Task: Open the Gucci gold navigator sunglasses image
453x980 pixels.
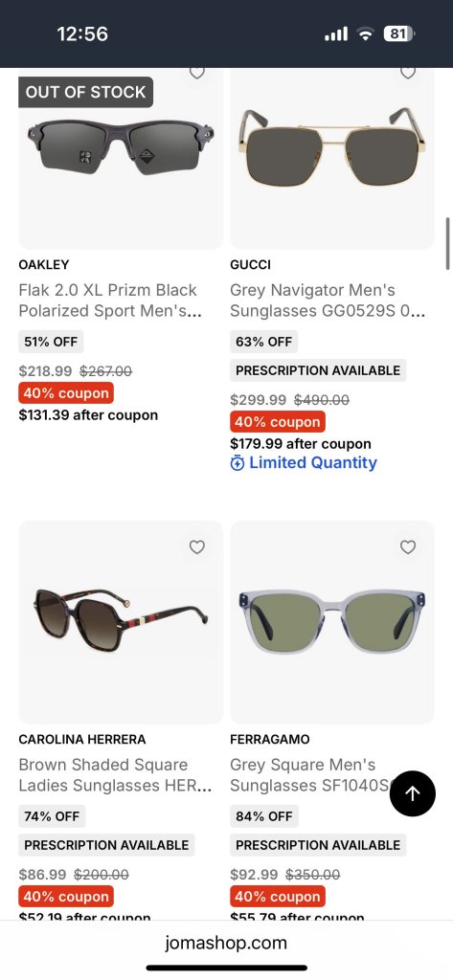Action: coord(331,147)
